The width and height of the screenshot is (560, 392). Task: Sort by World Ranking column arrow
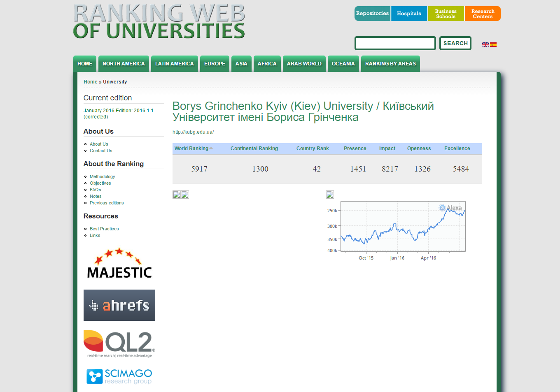pos(211,148)
